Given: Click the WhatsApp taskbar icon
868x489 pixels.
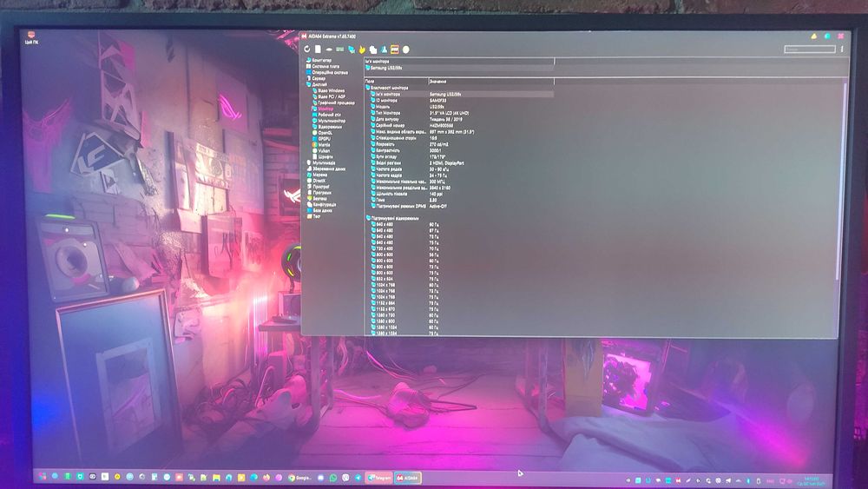Looking at the screenshot, I should coord(333,478).
